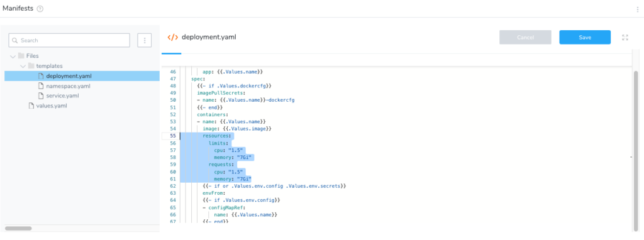644x240 pixels.
Task: Open values.yaml from file tree
Action: [52, 106]
